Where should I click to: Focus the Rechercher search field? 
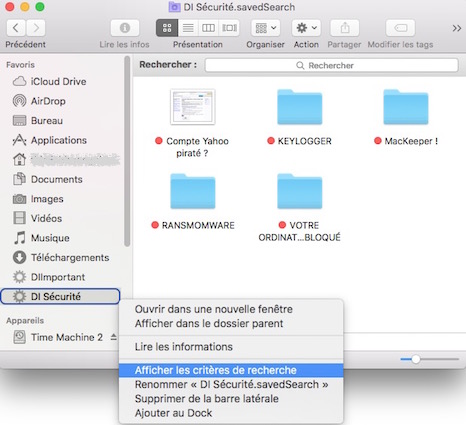332,65
